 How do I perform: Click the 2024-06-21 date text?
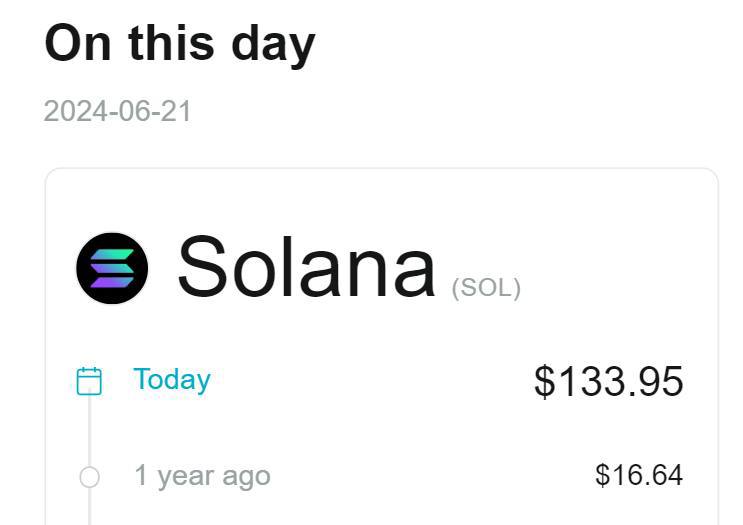point(117,111)
